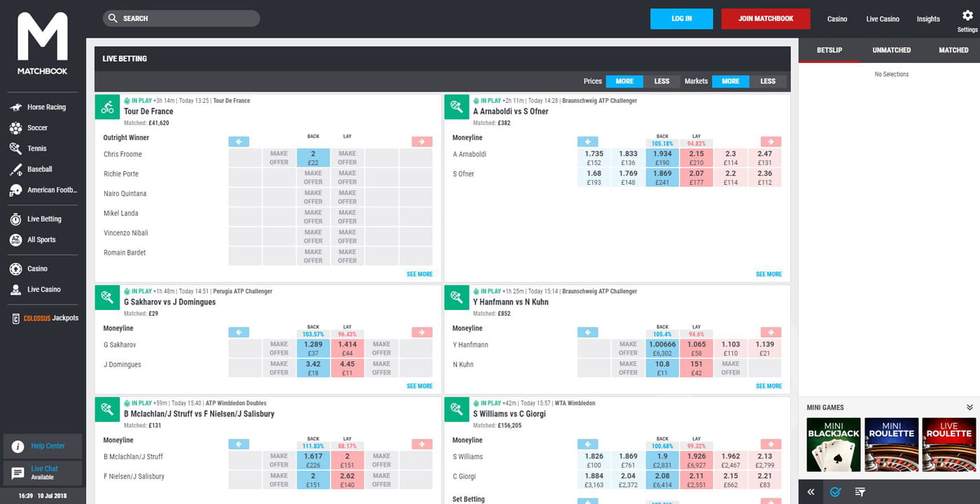Click the search magnifier icon
This screenshot has width=980, height=504.
(x=113, y=18)
